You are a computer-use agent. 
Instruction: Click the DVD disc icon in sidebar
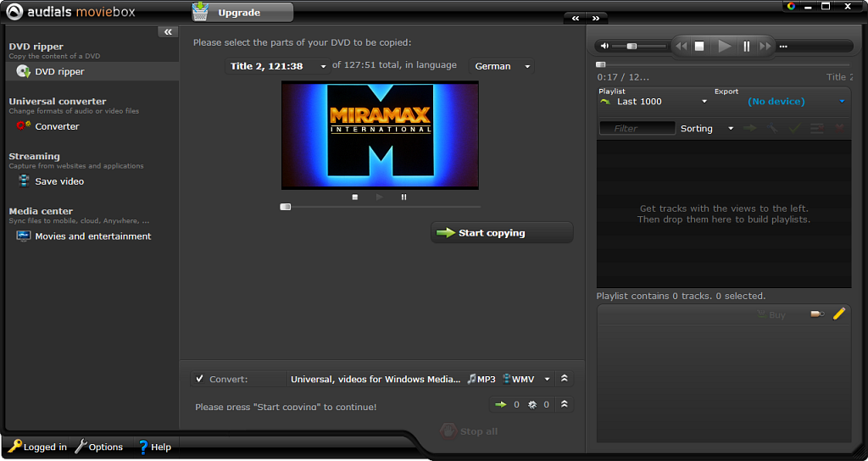pyautogui.click(x=23, y=71)
